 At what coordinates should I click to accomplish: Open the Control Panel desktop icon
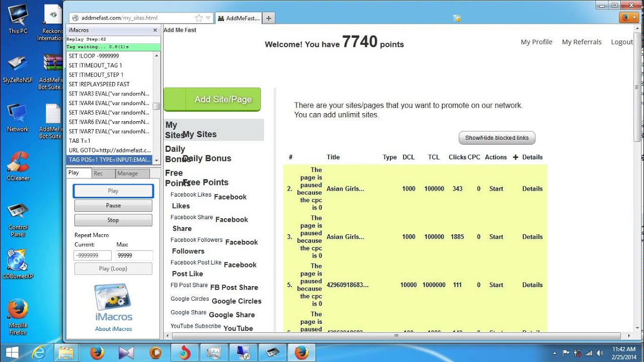tap(18, 220)
